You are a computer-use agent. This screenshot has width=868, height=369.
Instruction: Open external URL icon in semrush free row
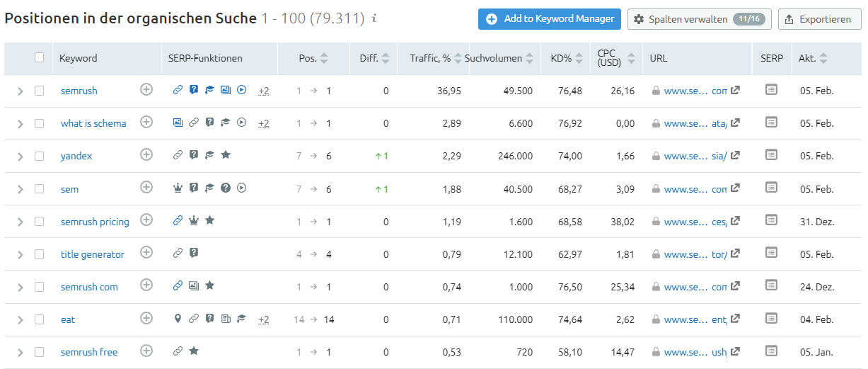coord(735,351)
